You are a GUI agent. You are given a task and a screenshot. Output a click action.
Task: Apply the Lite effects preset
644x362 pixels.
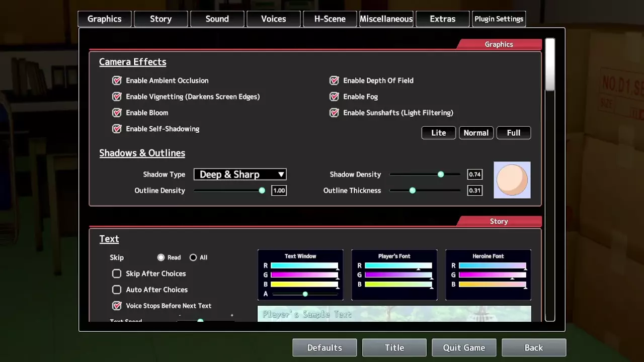pyautogui.click(x=438, y=133)
